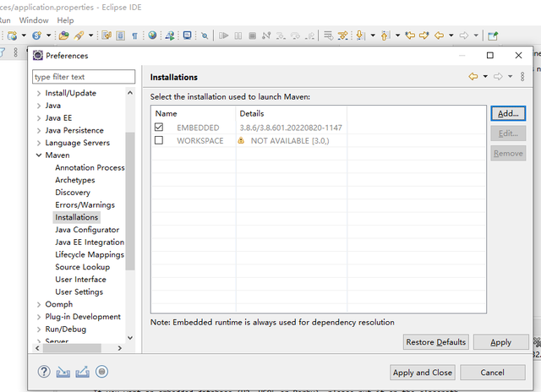Screen dimensions: 541x392
Task: Click the New wizard toolbar icon
Action: pyautogui.click(x=12, y=35)
